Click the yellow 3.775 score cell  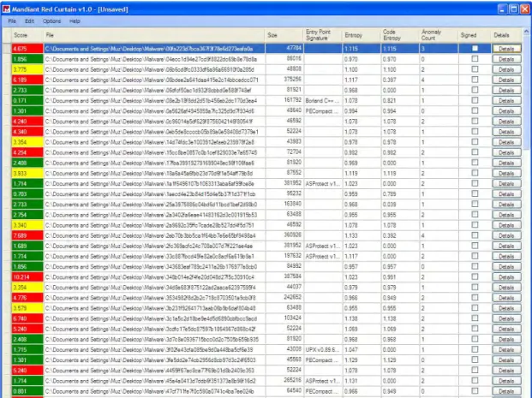[x=27, y=69]
